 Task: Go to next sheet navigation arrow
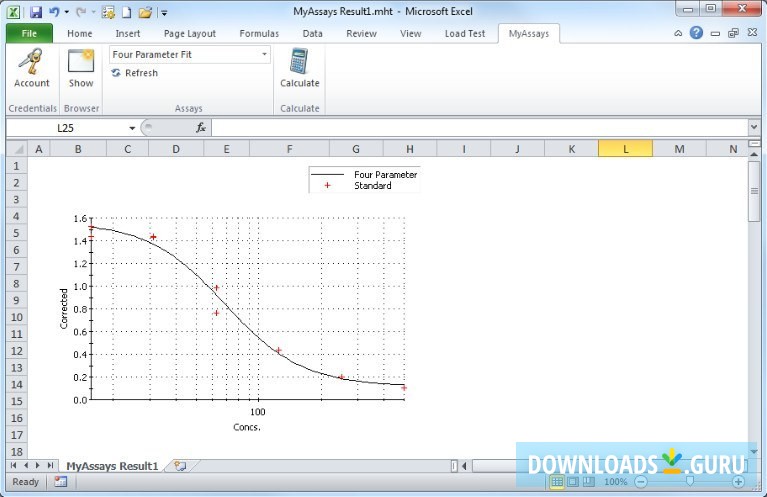coord(38,465)
